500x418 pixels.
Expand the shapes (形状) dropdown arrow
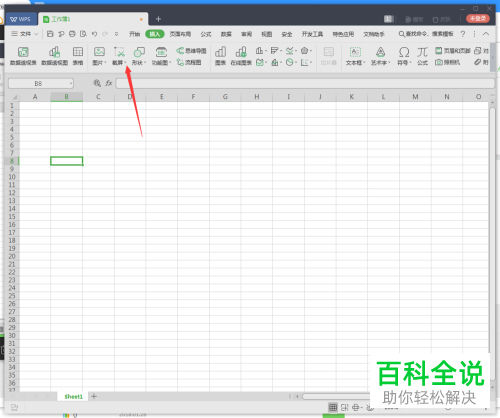point(145,63)
